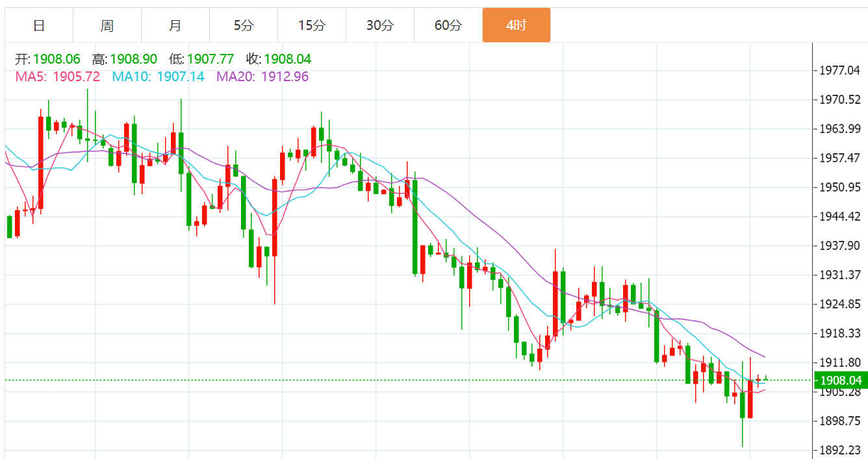This screenshot has height=459, width=868.
Task: Click the green current-price tag on the price axis
Action: (841, 380)
